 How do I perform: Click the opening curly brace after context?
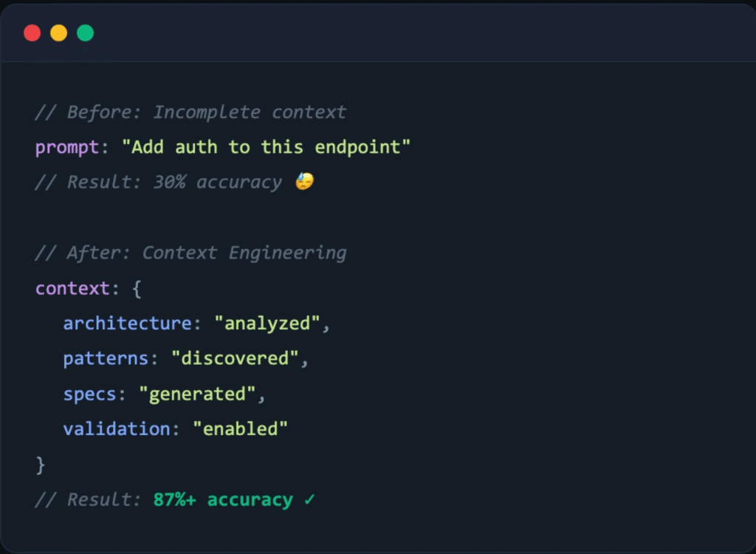(x=137, y=288)
